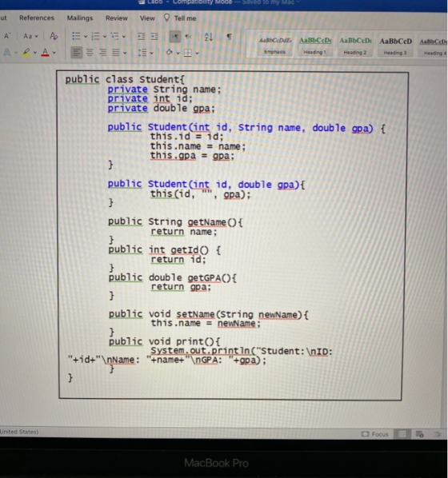Viewport: 448px width, 478px height.
Task: Click the Focus mode button
Action: 374,434
